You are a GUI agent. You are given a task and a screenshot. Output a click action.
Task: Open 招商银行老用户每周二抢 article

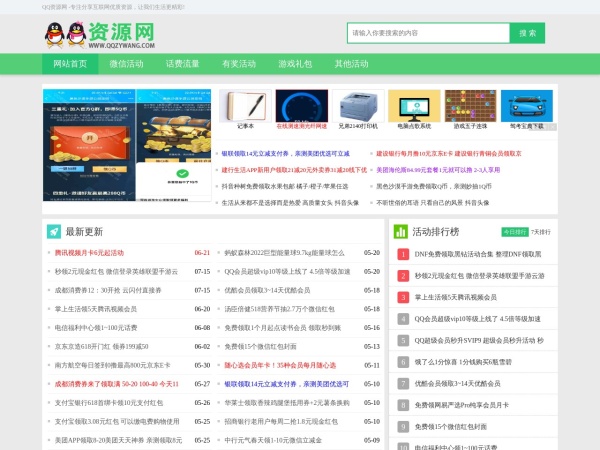(281, 422)
